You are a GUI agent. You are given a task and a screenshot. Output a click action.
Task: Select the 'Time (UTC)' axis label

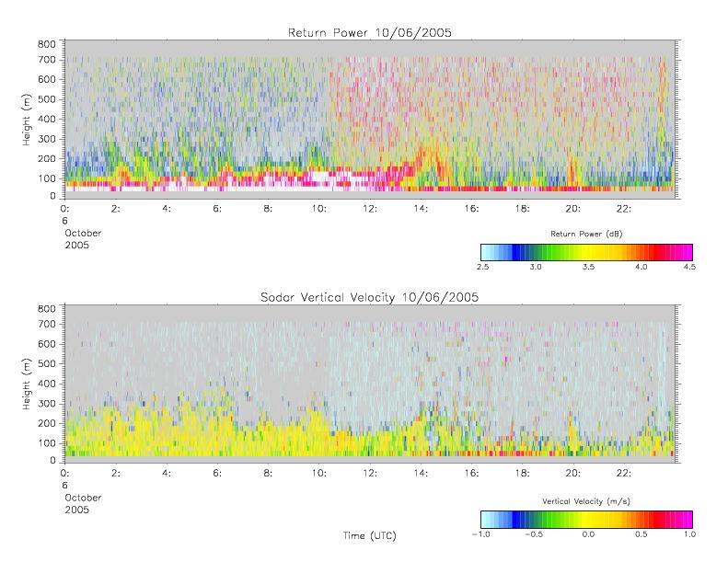tap(370, 535)
